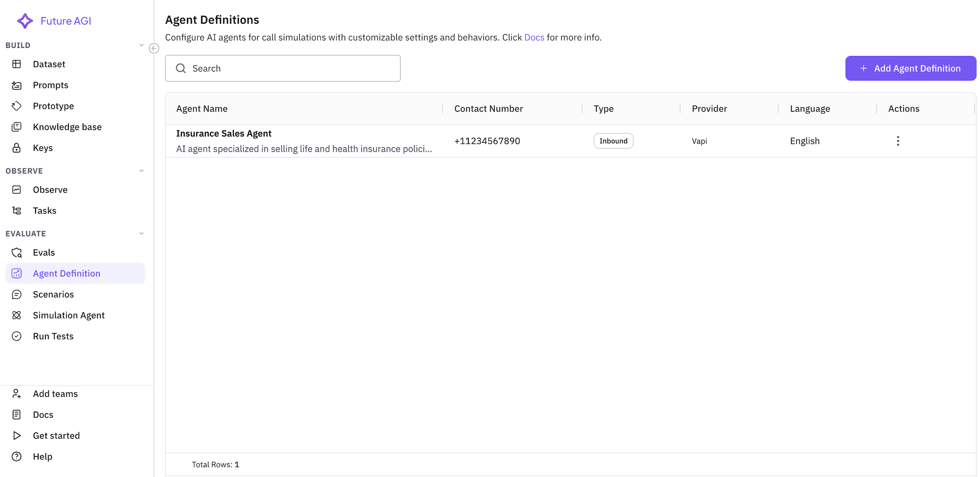Click Add Agent Definition button
Screen dimensions: 980x477
910,68
